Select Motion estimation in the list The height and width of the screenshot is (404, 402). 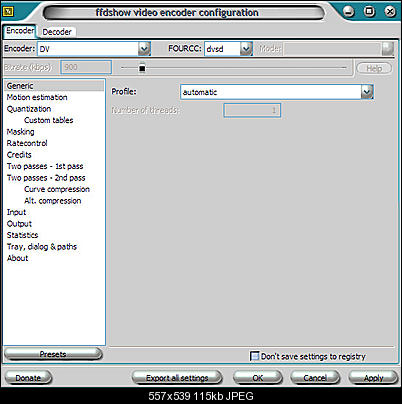[x=37, y=97]
